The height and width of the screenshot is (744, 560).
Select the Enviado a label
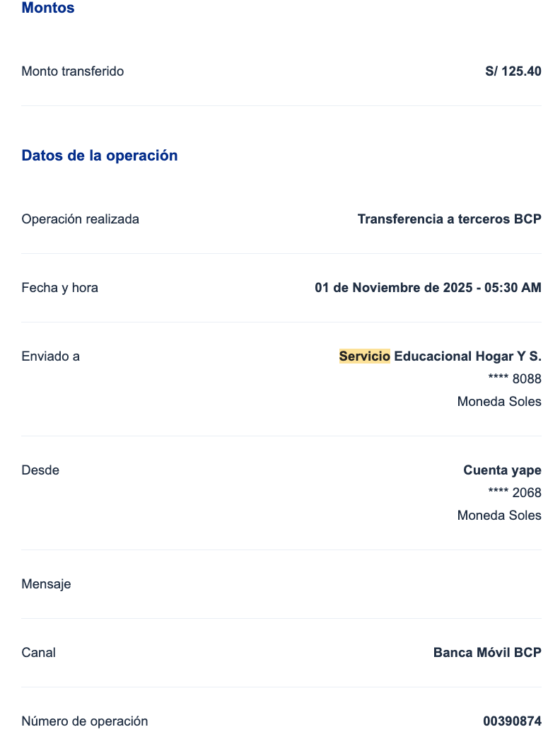pos(51,356)
